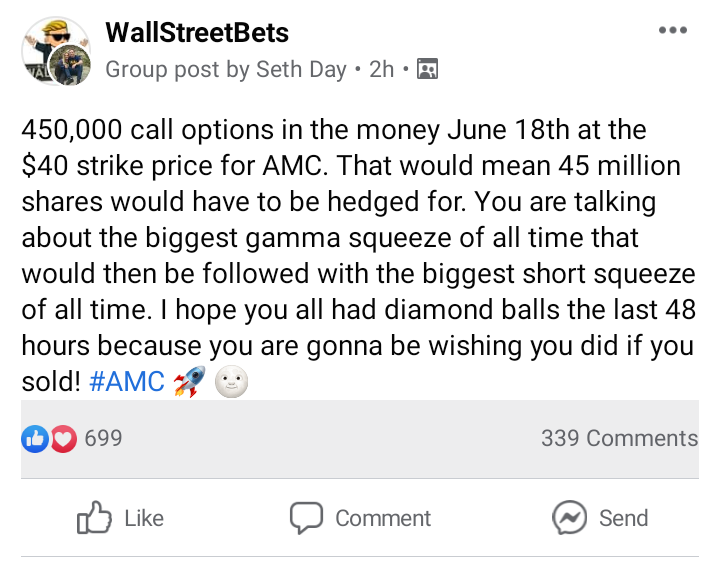Click the Messenger send icon

click(569, 518)
